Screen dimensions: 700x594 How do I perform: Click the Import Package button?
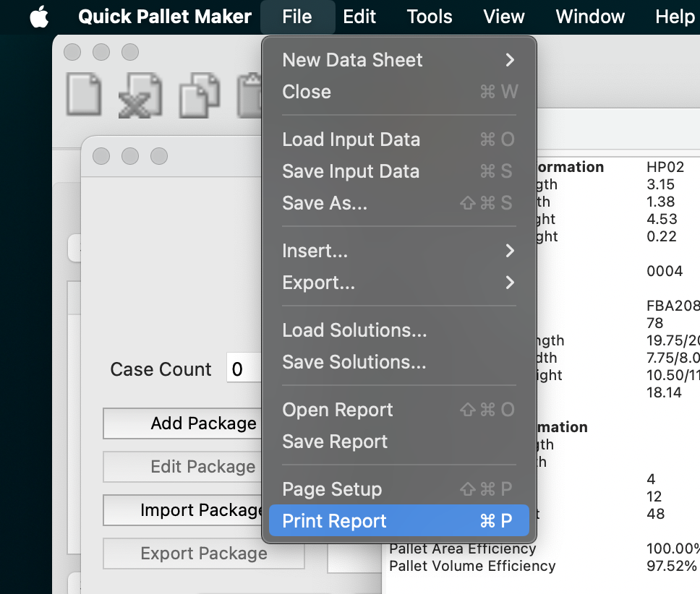(x=183, y=509)
